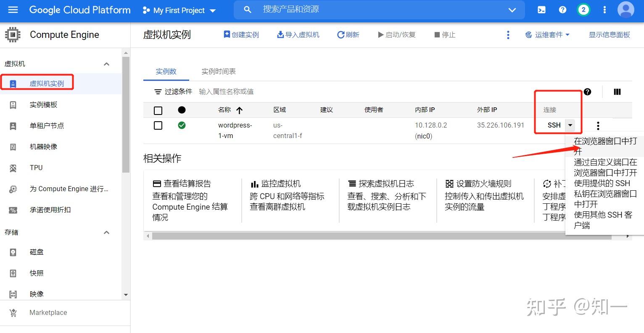This screenshot has width=644, height=333.
Task: Open column display options icon
Action: point(617,91)
